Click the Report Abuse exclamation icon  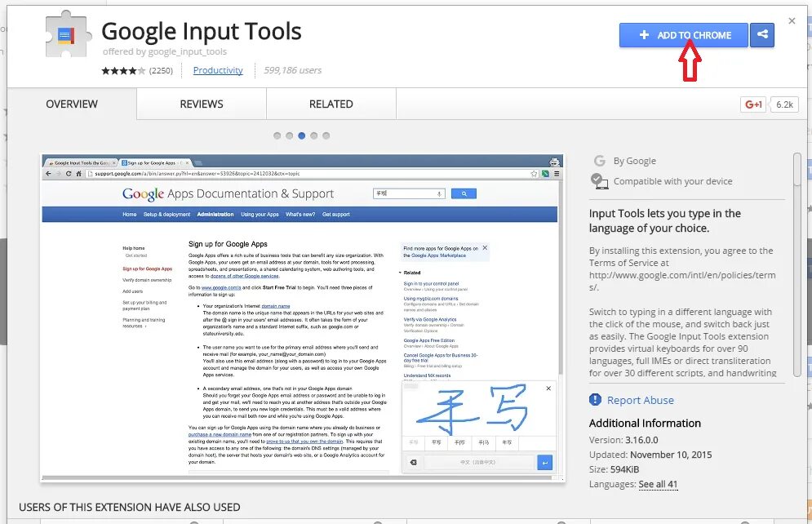595,400
